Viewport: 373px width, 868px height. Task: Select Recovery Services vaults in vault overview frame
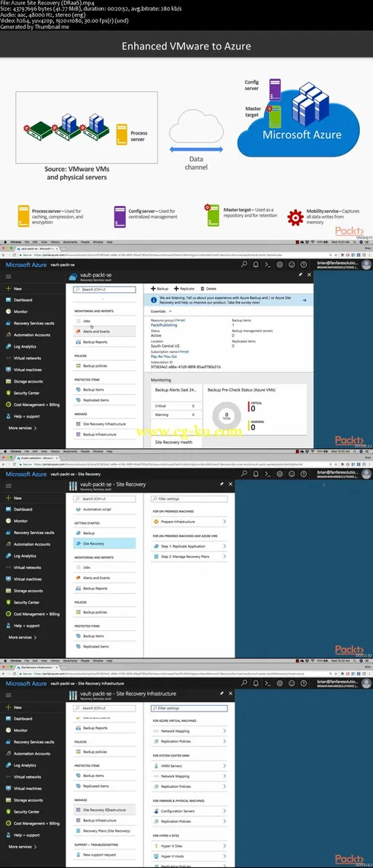point(34,323)
